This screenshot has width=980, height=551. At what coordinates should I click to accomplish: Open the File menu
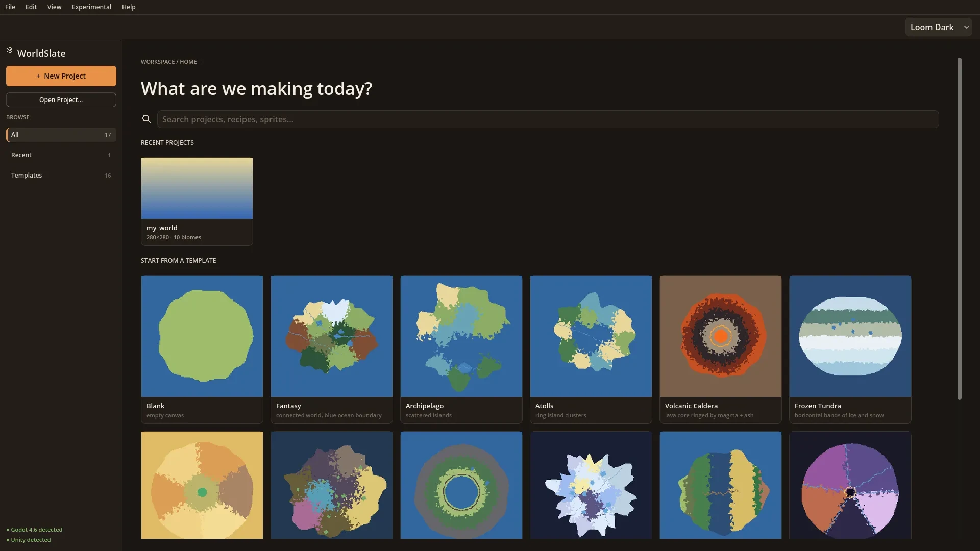click(10, 7)
